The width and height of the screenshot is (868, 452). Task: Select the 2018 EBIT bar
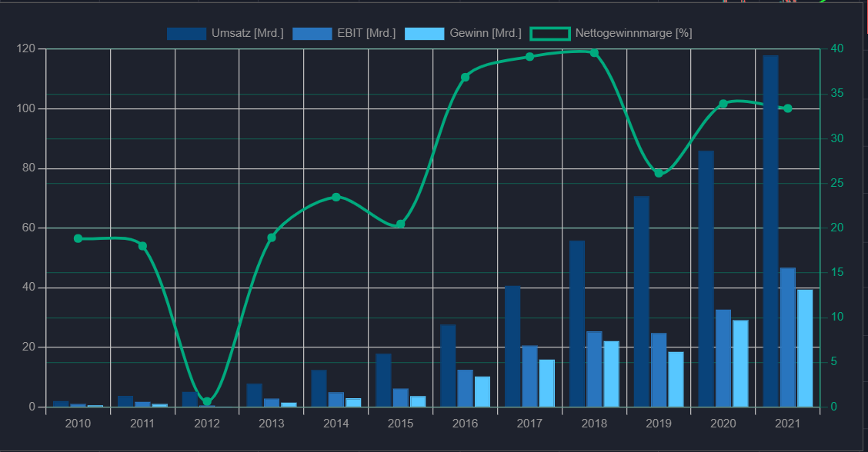click(x=594, y=370)
